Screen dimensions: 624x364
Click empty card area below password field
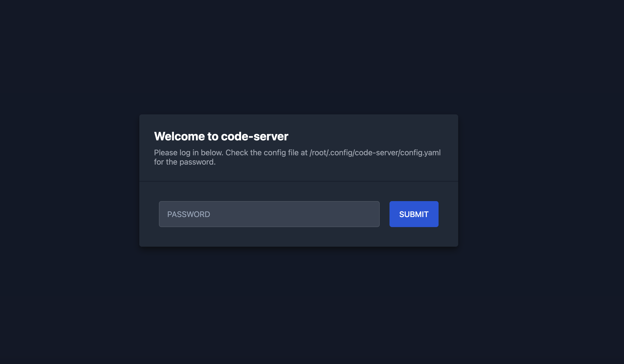point(269,237)
